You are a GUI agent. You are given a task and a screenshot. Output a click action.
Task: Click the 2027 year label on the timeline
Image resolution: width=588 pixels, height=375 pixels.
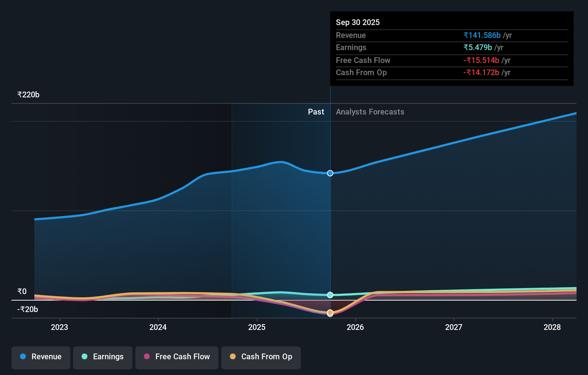454,327
